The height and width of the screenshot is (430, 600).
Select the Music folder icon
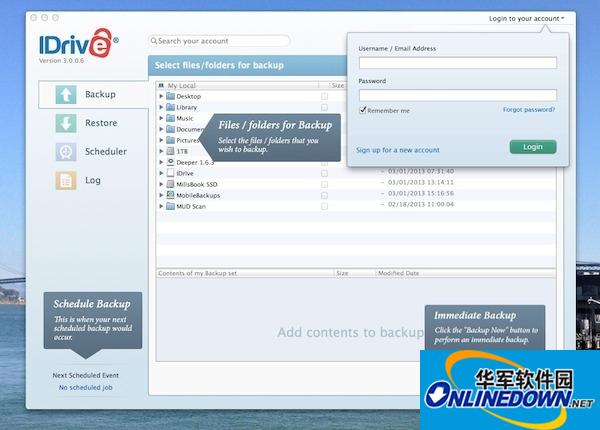[x=170, y=118]
